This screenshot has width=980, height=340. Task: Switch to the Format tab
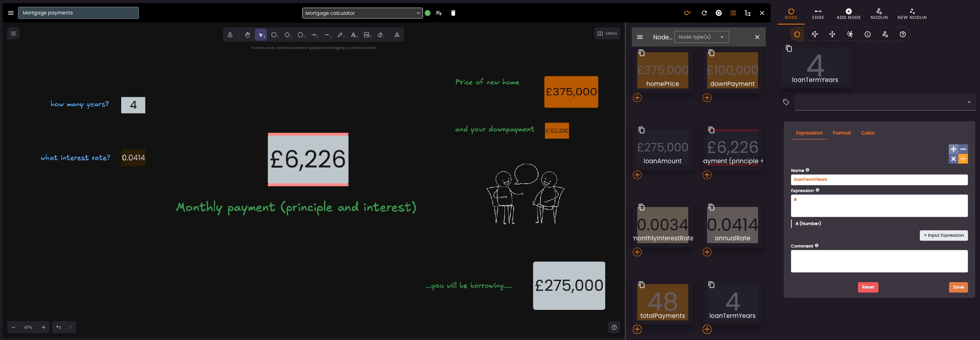point(842,133)
